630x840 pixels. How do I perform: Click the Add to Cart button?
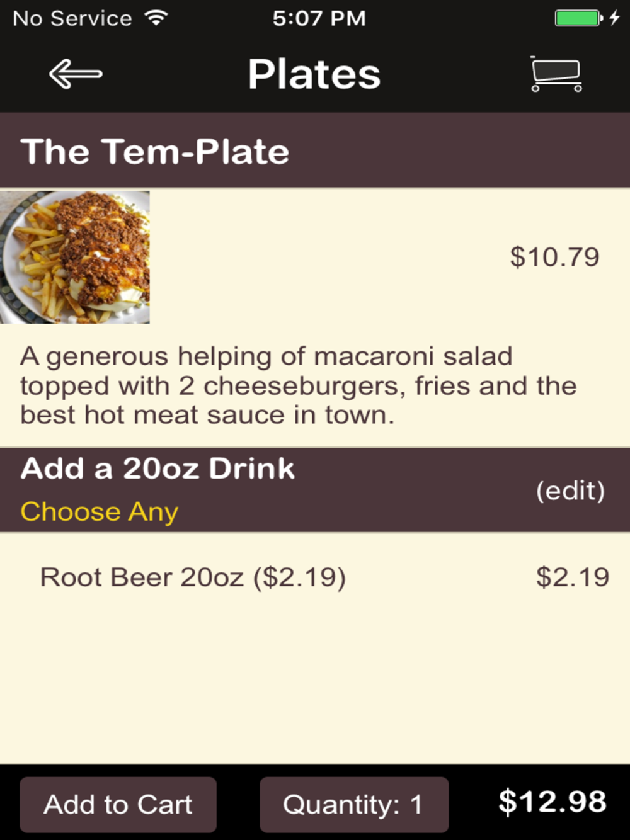point(118,805)
